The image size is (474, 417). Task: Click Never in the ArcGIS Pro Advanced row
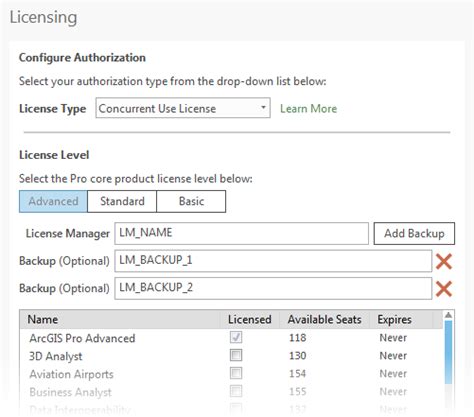(393, 338)
